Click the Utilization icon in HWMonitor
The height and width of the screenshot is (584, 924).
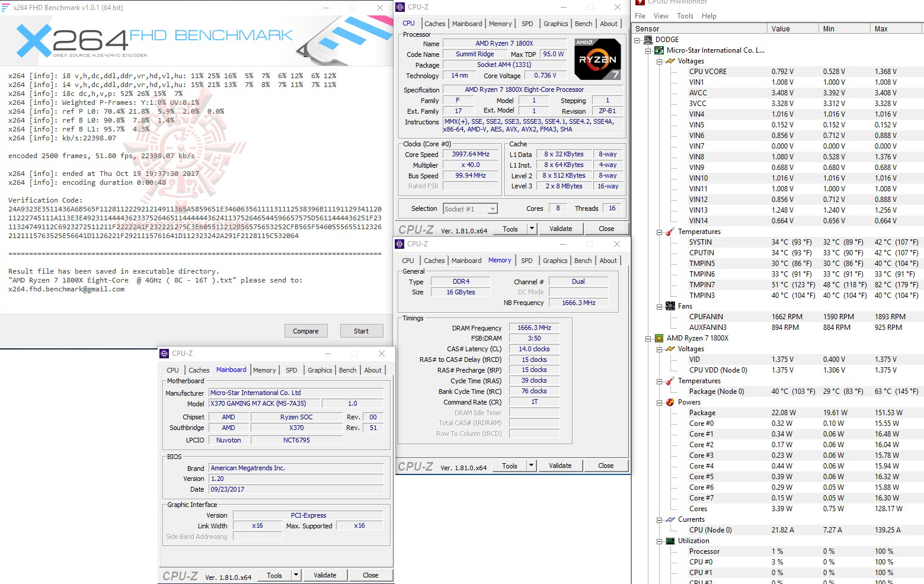(669, 540)
